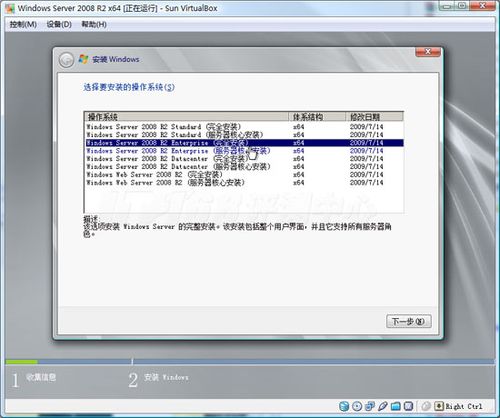The height and width of the screenshot is (418, 500).
Task: Click the Windows flag icon beside 安装 Windows
Action: (x=83, y=59)
